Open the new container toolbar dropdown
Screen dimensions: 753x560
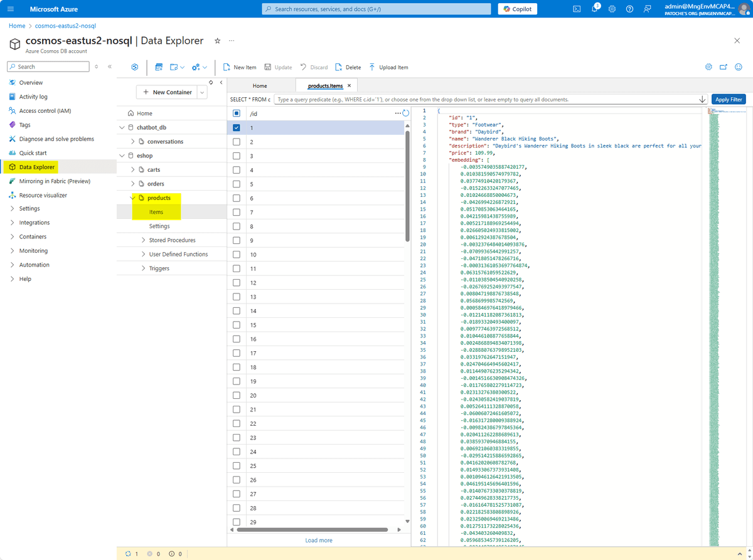coord(178,67)
